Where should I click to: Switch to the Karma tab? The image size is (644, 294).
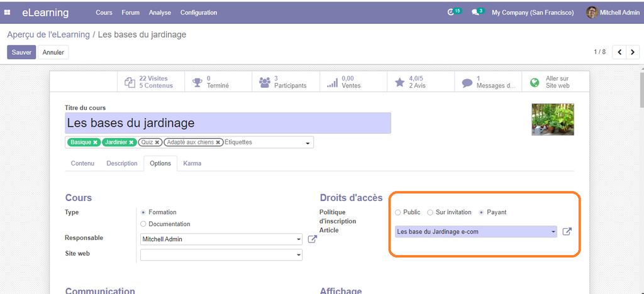192,163
